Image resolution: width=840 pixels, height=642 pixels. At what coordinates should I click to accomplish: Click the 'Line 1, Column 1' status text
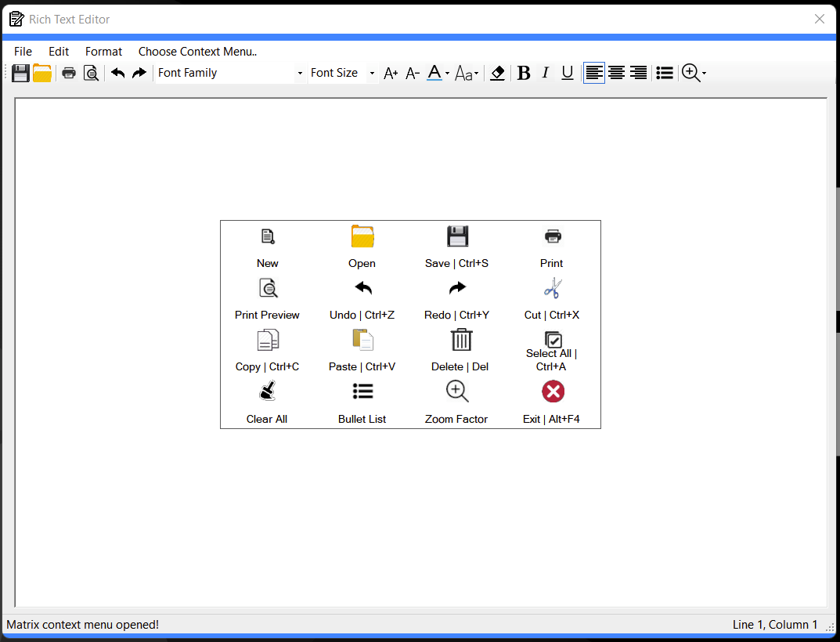tap(775, 625)
